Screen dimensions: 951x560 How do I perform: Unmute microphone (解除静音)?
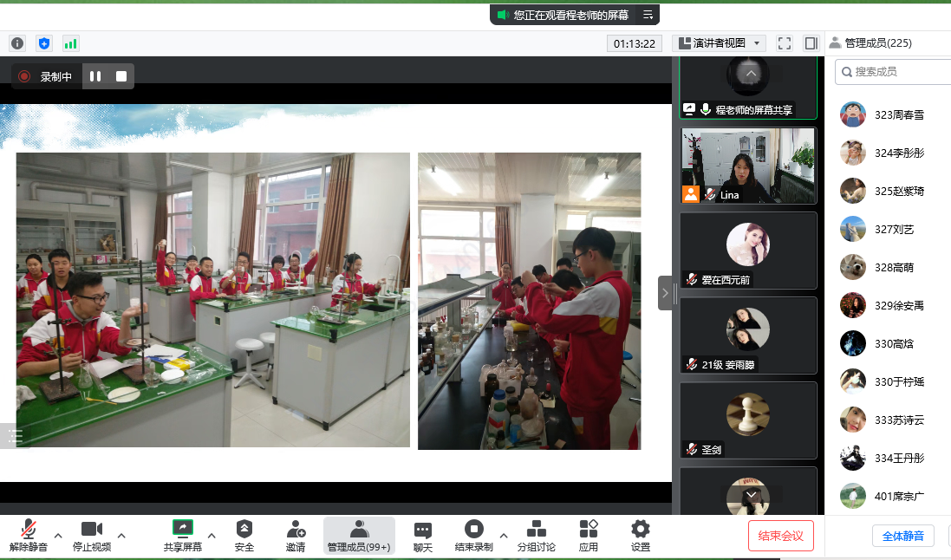[29, 535]
